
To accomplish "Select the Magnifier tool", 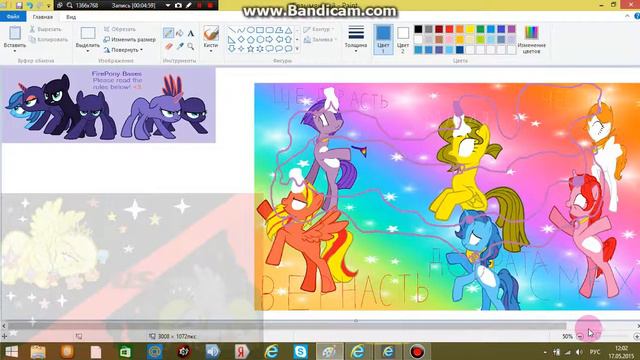I will click(191, 47).
